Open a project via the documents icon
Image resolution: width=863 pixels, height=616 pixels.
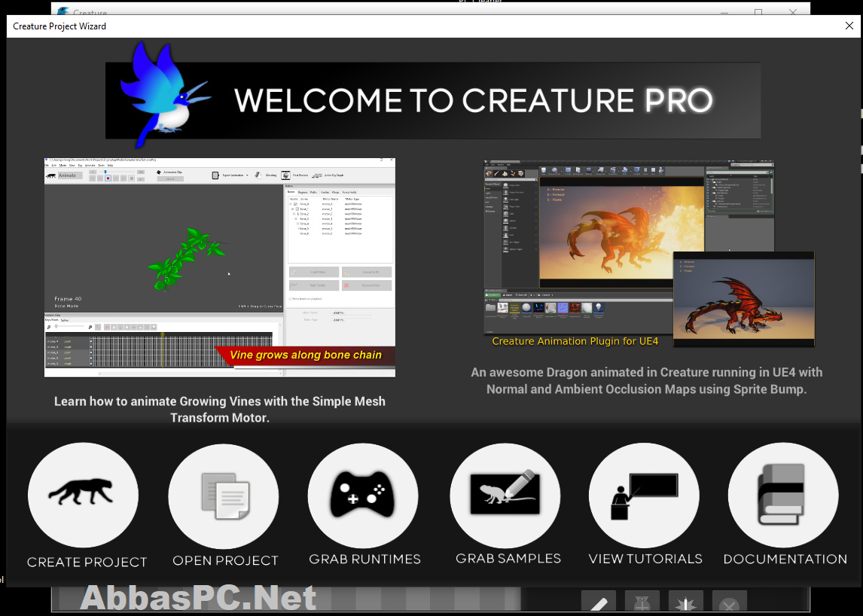click(x=224, y=496)
